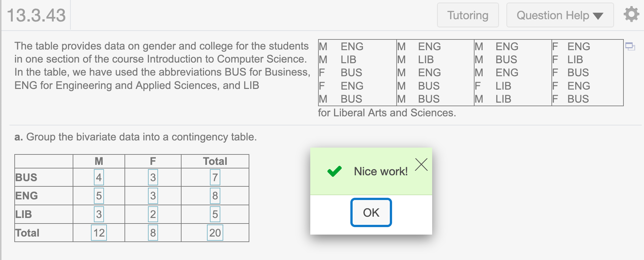Open the settings gear icon
Screen dimensions: 644x260
[x=631, y=15]
